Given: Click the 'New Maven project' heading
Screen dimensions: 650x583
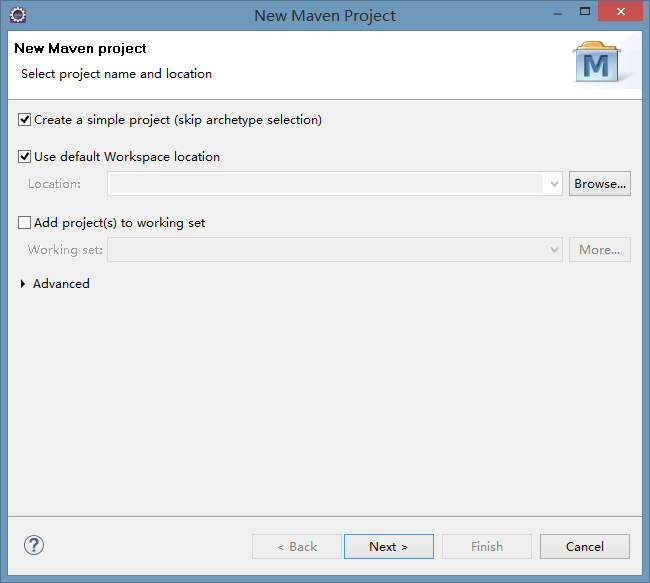Looking at the screenshot, I should [80, 49].
